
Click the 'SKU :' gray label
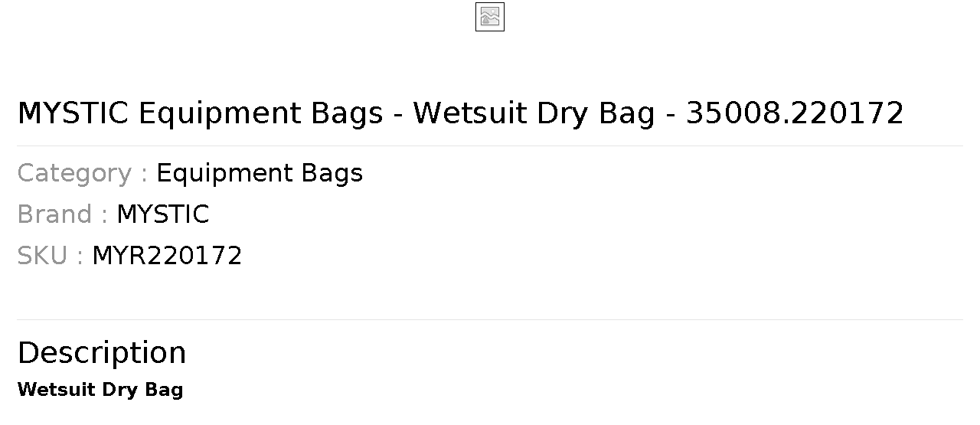(x=50, y=256)
